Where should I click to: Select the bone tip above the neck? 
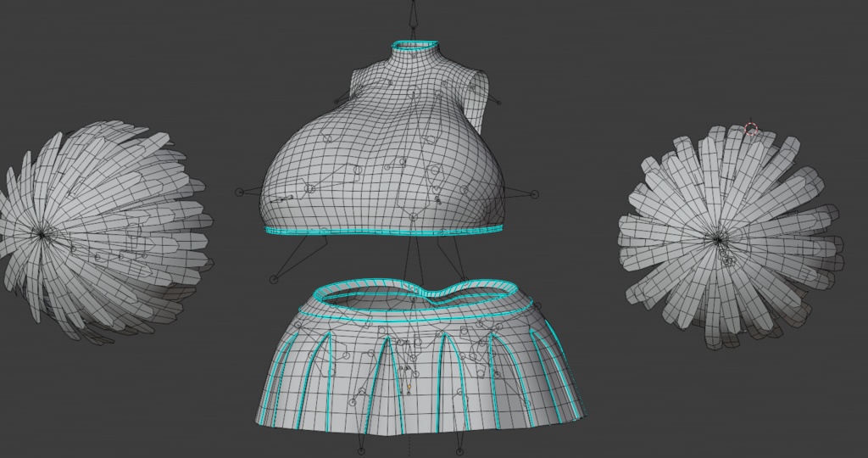413,14
